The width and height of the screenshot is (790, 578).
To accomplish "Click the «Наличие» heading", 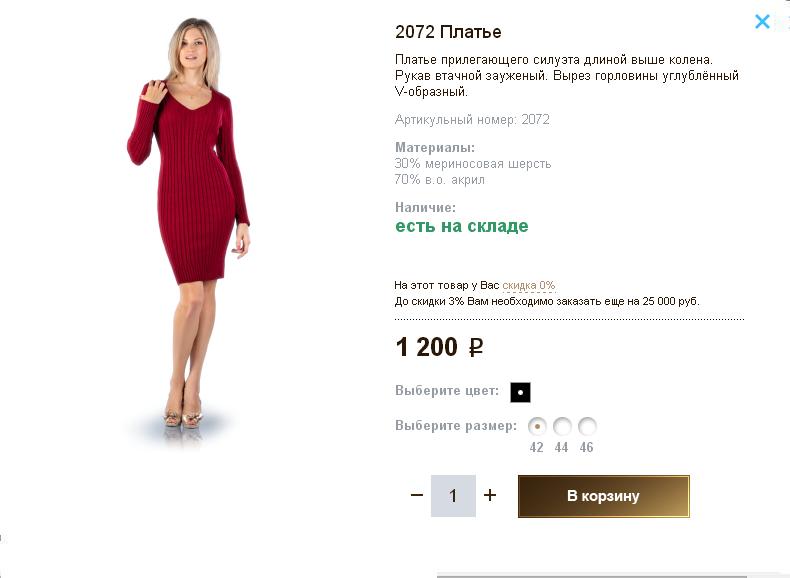I will coord(425,208).
